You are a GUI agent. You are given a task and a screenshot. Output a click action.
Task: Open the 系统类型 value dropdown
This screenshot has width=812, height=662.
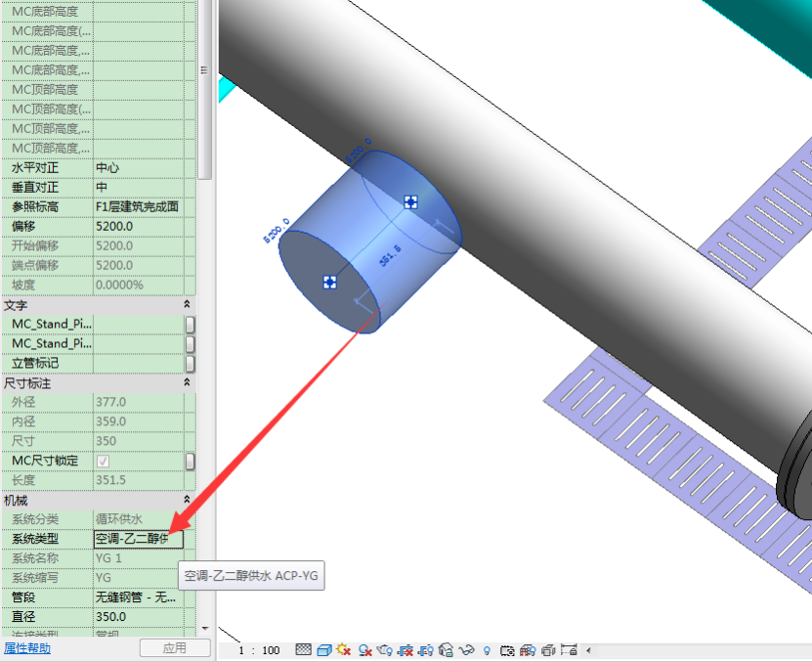(x=139, y=539)
